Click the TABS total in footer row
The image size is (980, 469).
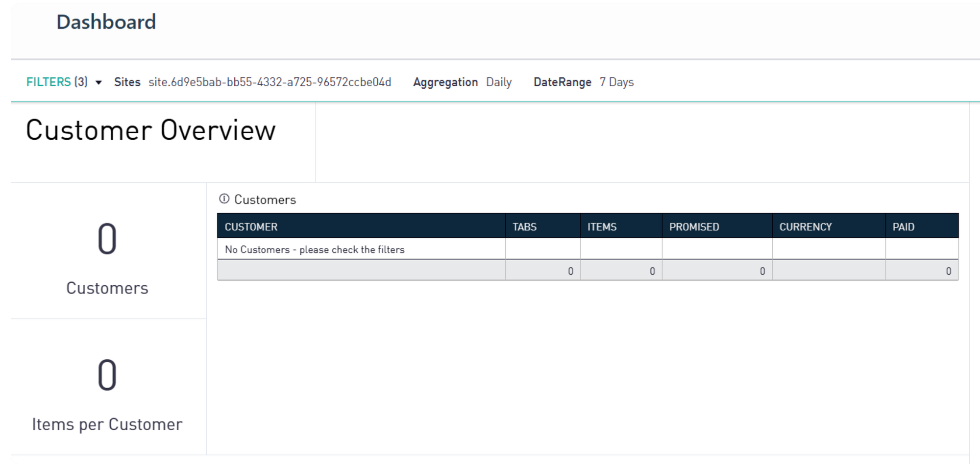coord(570,271)
